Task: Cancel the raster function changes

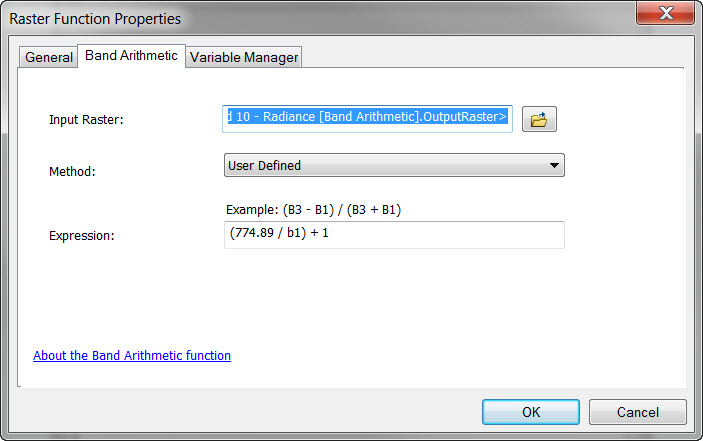Action: tap(637, 412)
